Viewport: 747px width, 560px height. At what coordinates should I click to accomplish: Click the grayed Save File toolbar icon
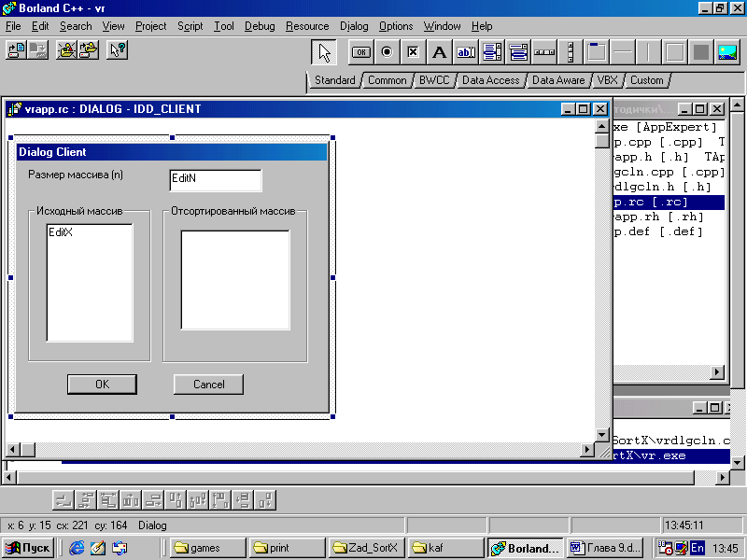point(38,50)
